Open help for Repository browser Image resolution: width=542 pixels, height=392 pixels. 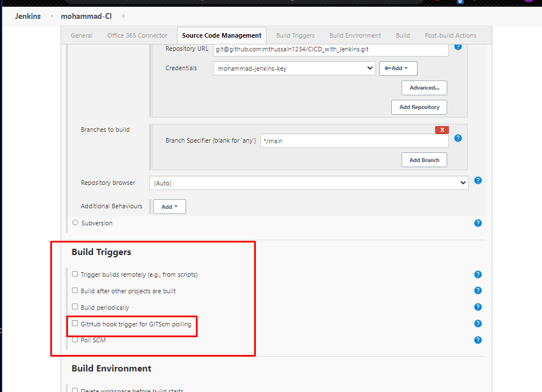(478, 180)
